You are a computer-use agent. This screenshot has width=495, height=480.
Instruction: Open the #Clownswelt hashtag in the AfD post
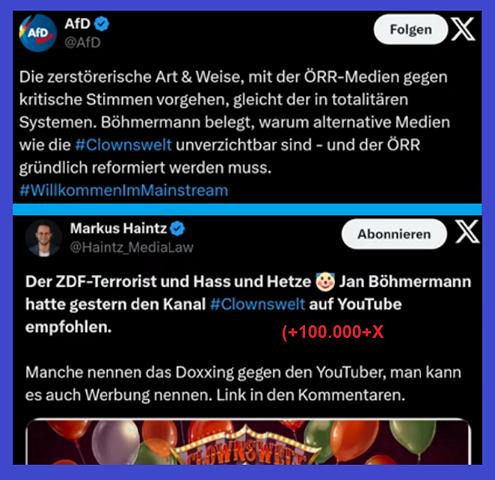123,145
